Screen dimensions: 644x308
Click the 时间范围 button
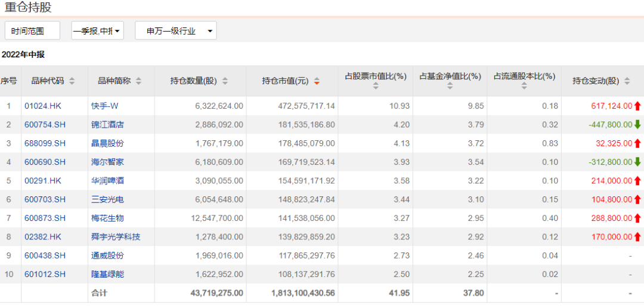(32, 31)
